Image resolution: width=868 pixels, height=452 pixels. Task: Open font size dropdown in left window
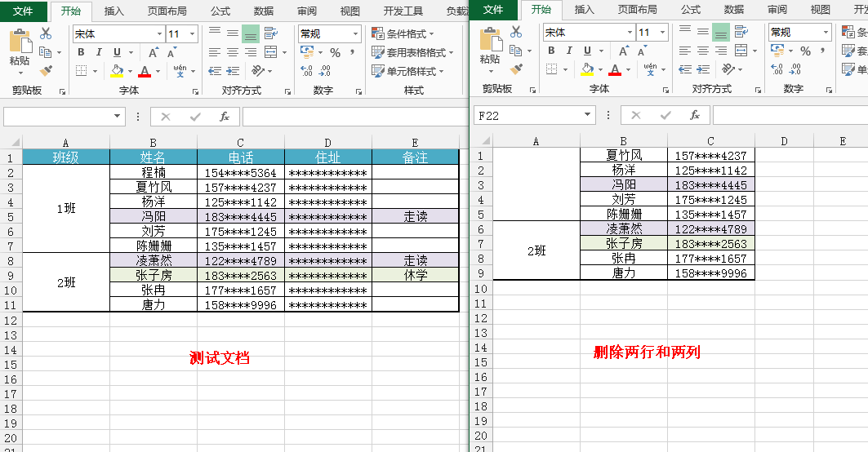(x=192, y=33)
